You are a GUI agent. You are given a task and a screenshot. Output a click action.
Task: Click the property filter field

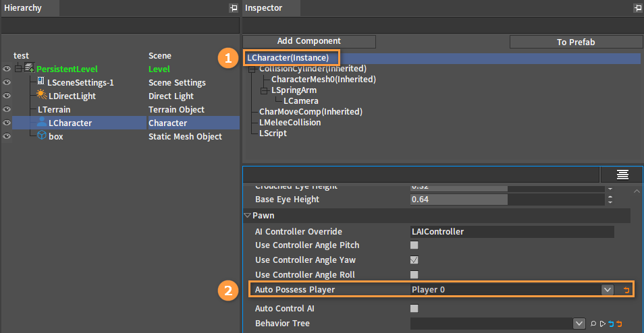pyautogui.click(x=421, y=175)
